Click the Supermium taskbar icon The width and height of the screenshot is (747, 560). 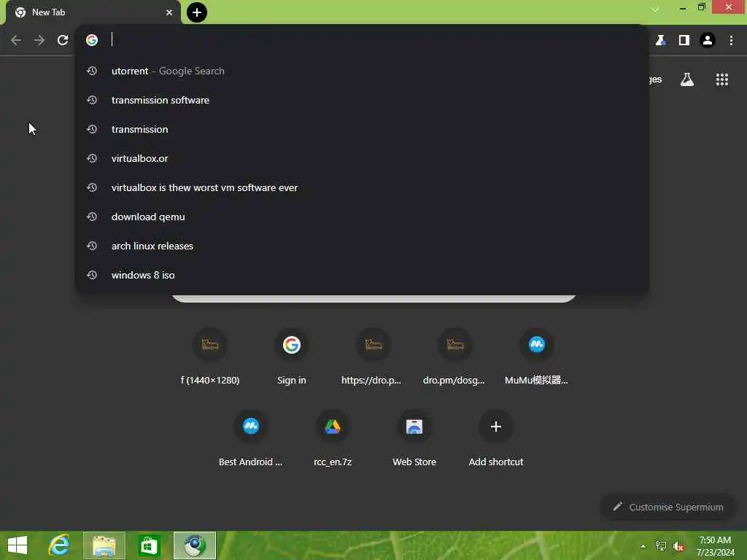click(194, 545)
